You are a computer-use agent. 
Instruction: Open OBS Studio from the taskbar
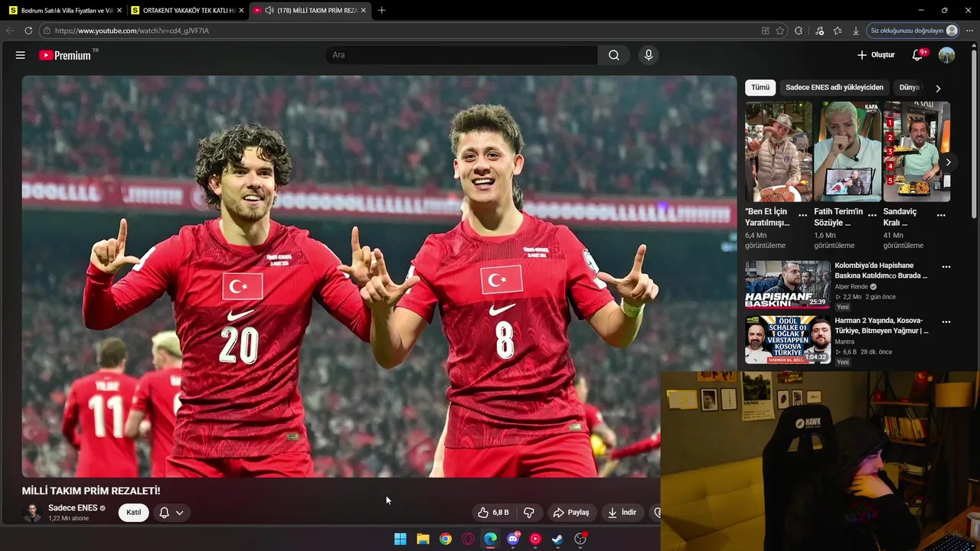point(580,539)
